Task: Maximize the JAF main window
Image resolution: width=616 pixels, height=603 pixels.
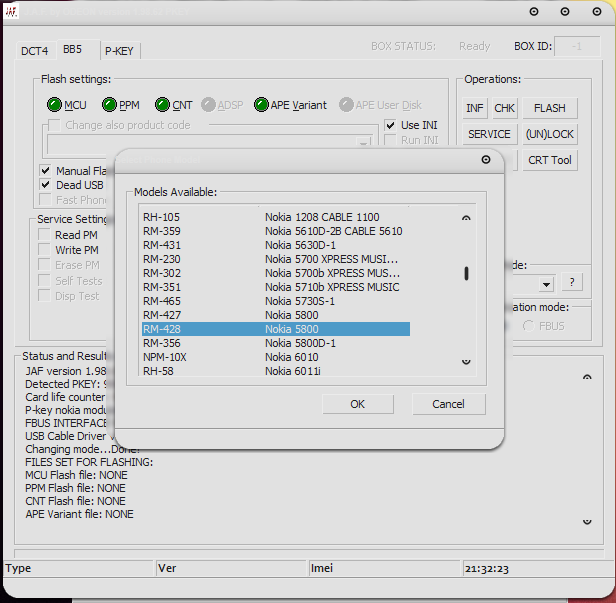Action: point(565,12)
